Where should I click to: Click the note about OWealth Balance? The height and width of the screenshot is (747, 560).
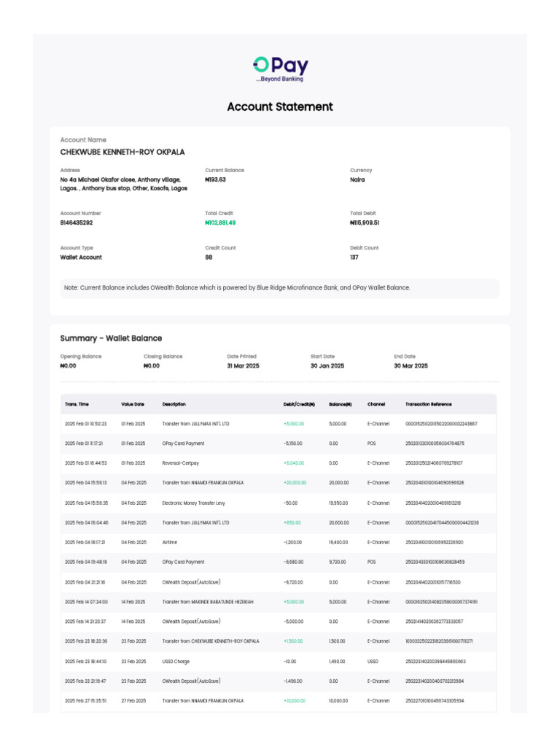coord(237,287)
